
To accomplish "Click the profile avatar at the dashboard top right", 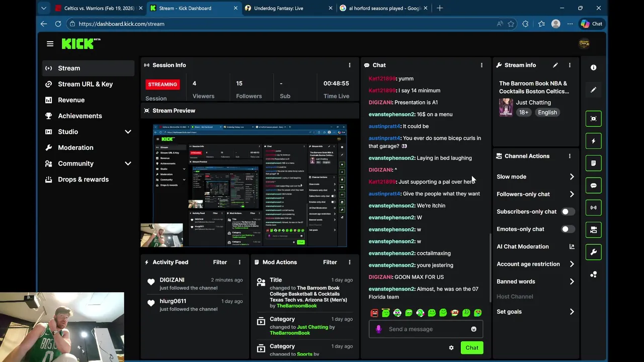I will pyautogui.click(x=584, y=44).
